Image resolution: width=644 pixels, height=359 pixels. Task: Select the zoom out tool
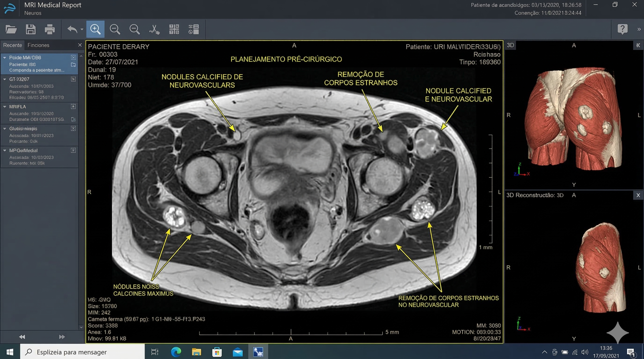pos(115,29)
